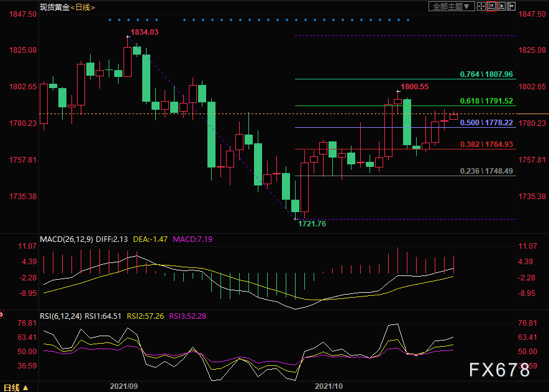Click the 2021/10 date axis label
The height and width of the screenshot is (392, 549).
pos(329,386)
